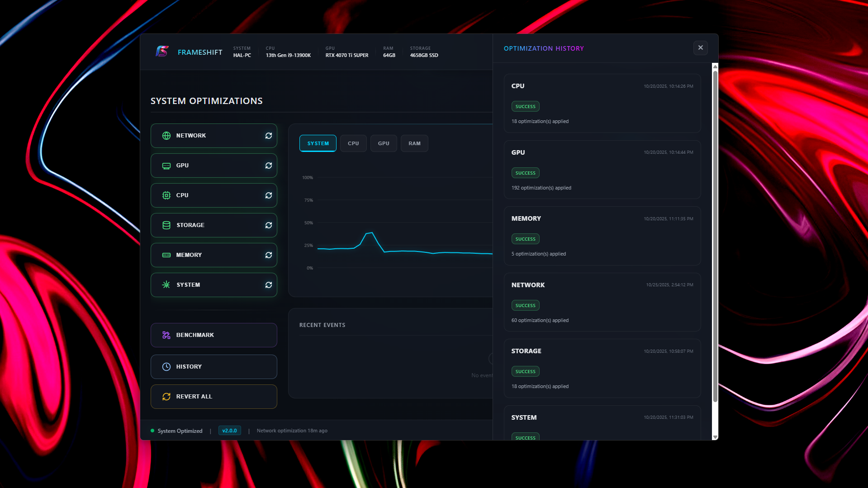Click the History clock icon

[166, 366]
